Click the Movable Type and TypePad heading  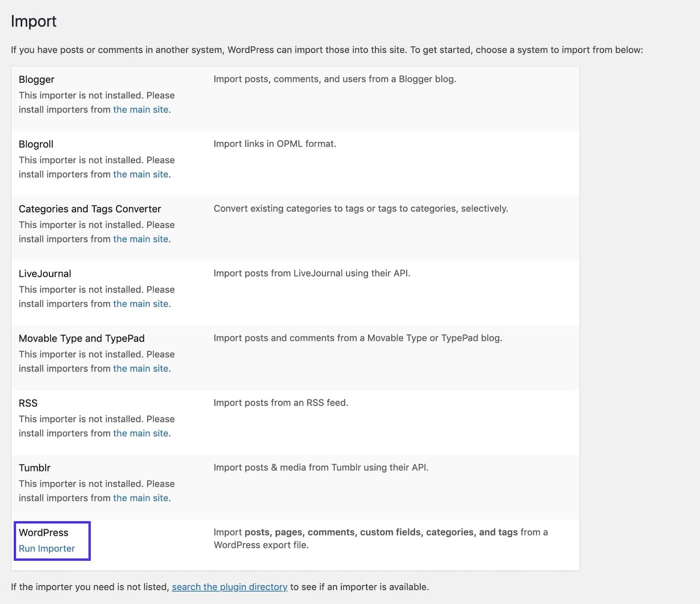coord(81,338)
